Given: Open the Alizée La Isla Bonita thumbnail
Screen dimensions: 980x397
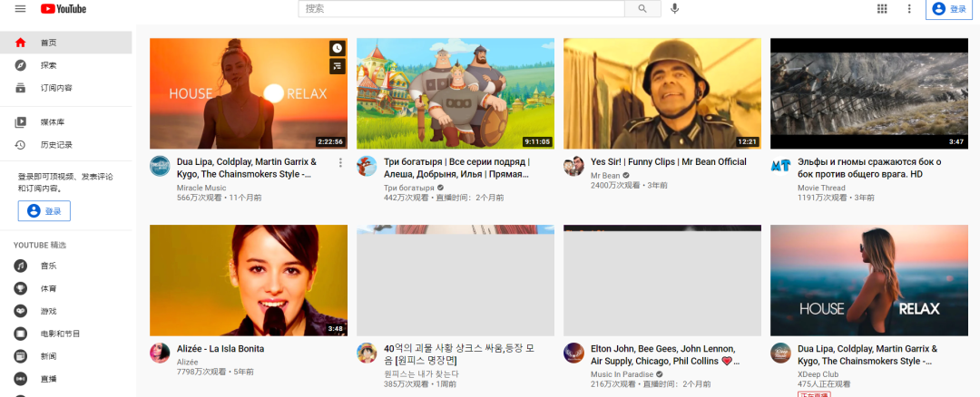Looking at the screenshot, I should pyautogui.click(x=249, y=280).
